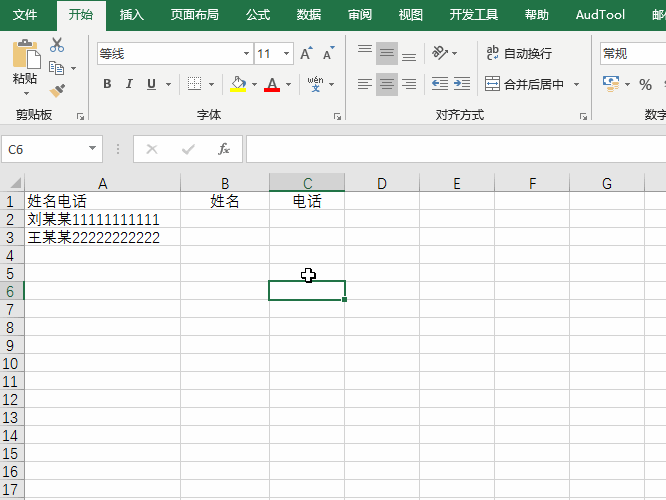Click inside the formula bar input
Screen dimensions: 666x500
(x=456, y=149)
